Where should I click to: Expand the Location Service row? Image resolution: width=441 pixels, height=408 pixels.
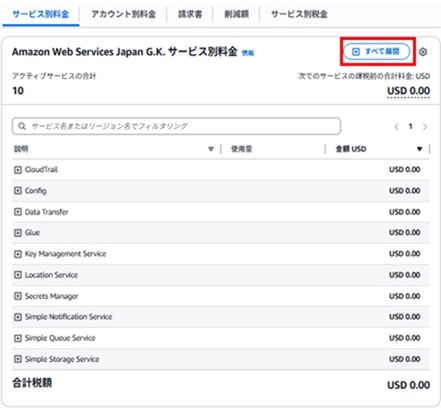[x=18, y=275]
